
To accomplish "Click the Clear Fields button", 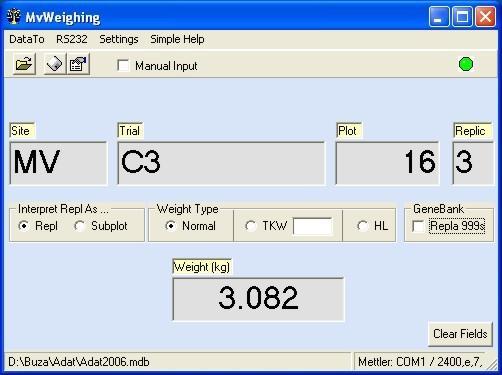I will (x=460, y=334).
